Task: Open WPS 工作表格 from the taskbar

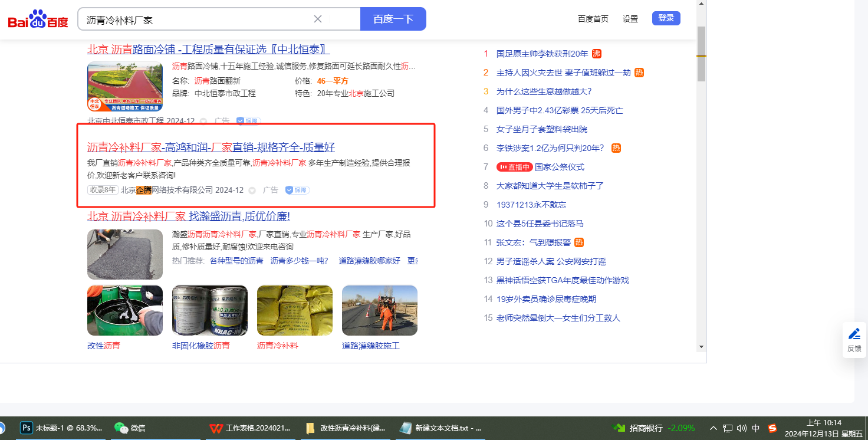Action: (251, 428)
